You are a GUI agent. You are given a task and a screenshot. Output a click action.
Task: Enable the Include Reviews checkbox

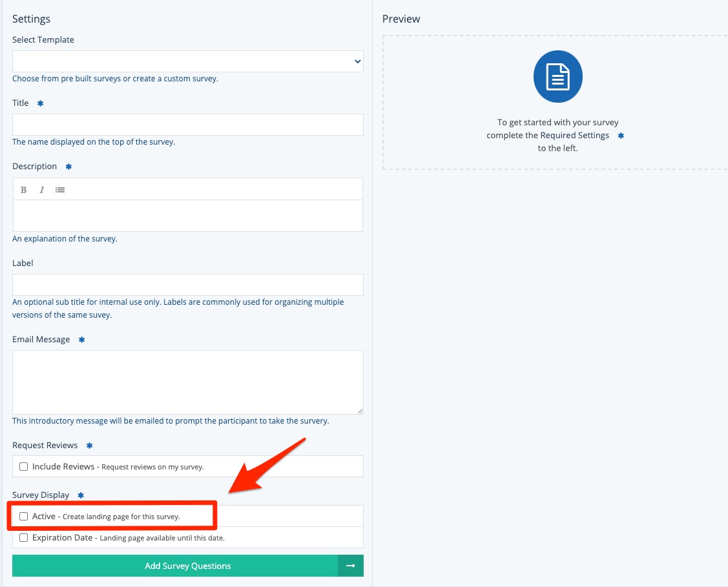pos(24,466)
